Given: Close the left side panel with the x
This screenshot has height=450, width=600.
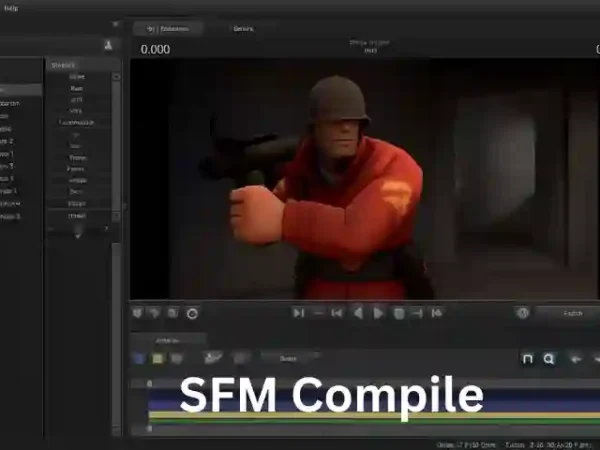Looking at the screenshot, I should (116, 24).
